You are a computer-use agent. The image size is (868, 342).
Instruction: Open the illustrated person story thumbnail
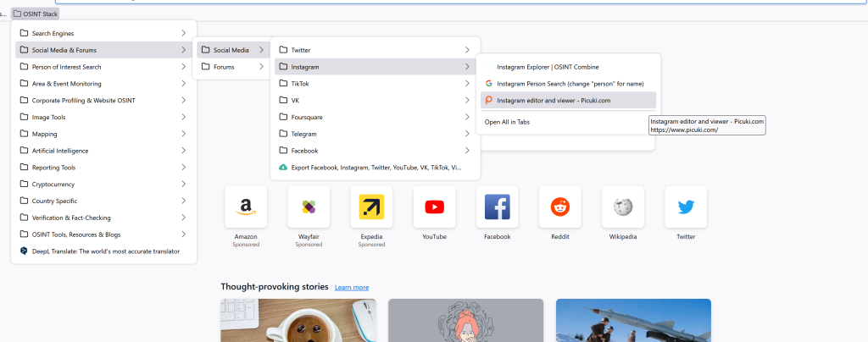pyautogui.click(x=465, y=321)
